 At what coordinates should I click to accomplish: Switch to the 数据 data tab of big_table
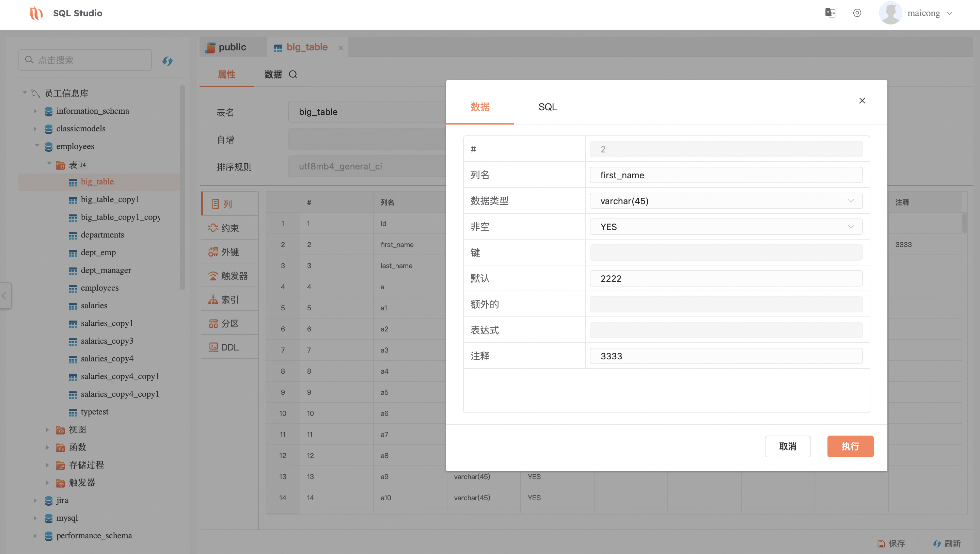click(x=273, y=75)
